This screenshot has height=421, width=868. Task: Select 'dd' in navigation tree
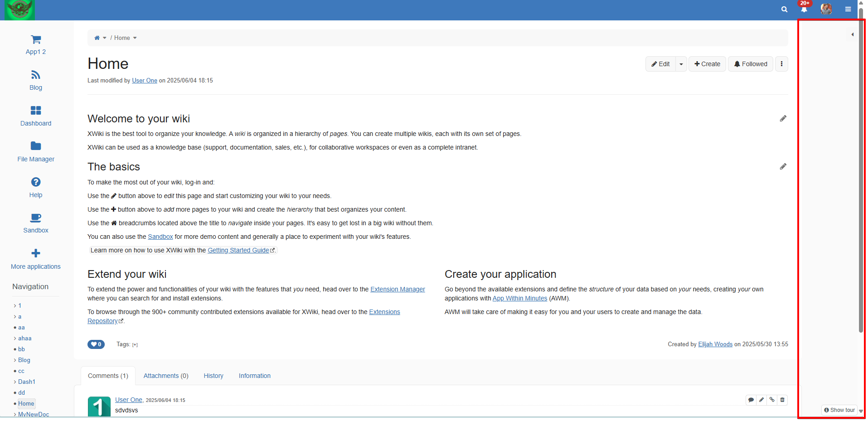click(21, 393)
